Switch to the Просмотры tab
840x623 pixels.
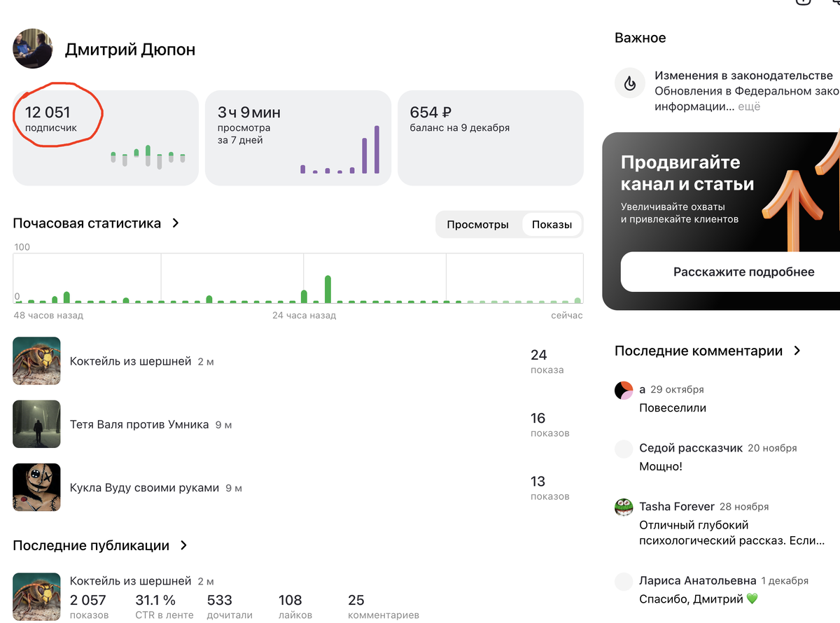click(478, 225)
